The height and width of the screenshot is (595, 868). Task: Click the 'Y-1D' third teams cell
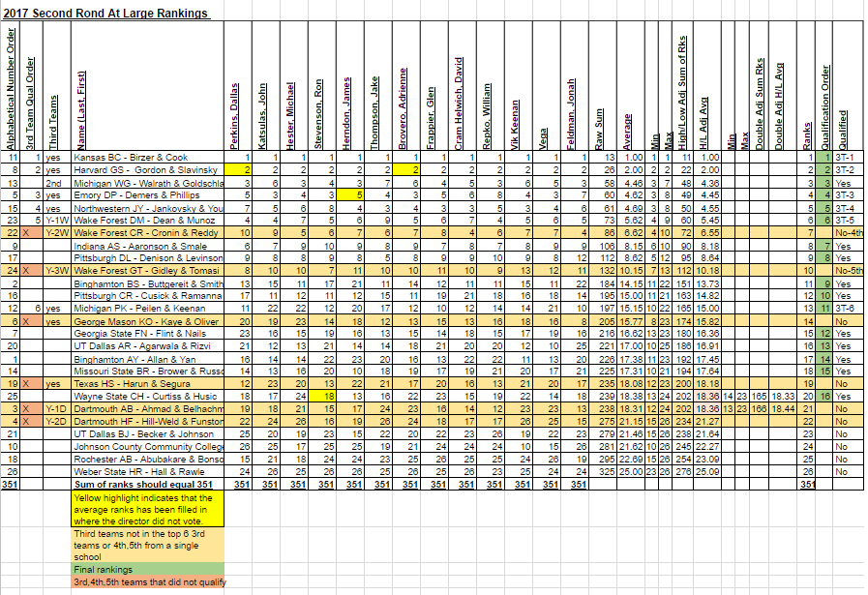pos(57,408)
